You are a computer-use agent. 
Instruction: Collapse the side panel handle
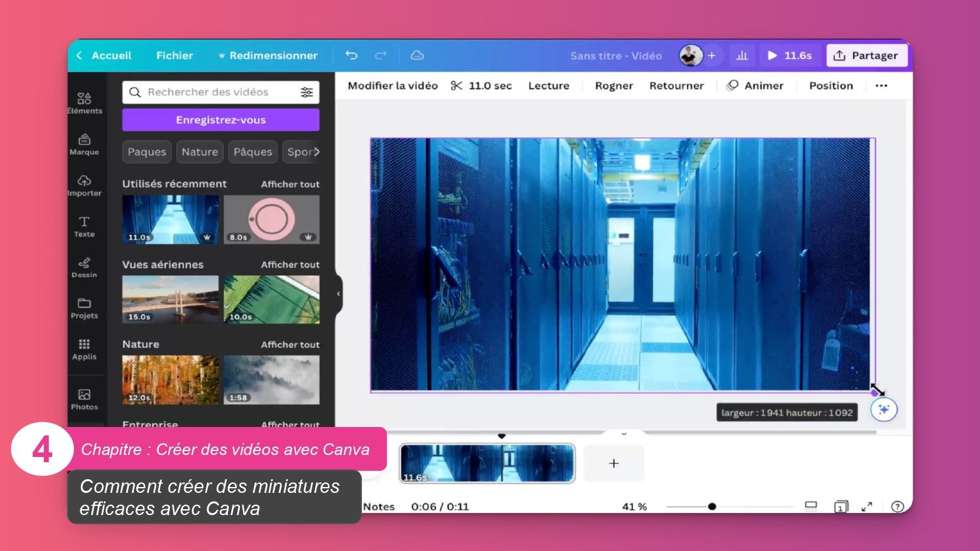tap(338, 294)
